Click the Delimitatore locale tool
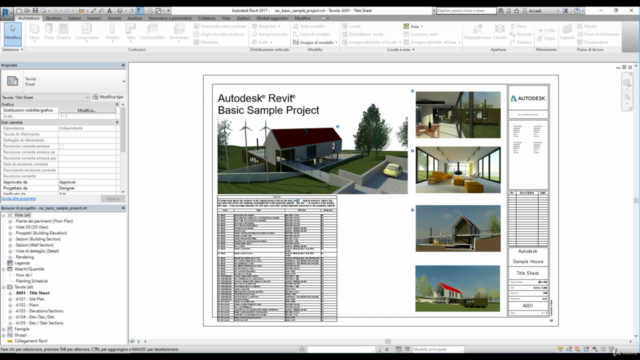 pos(362,34)
